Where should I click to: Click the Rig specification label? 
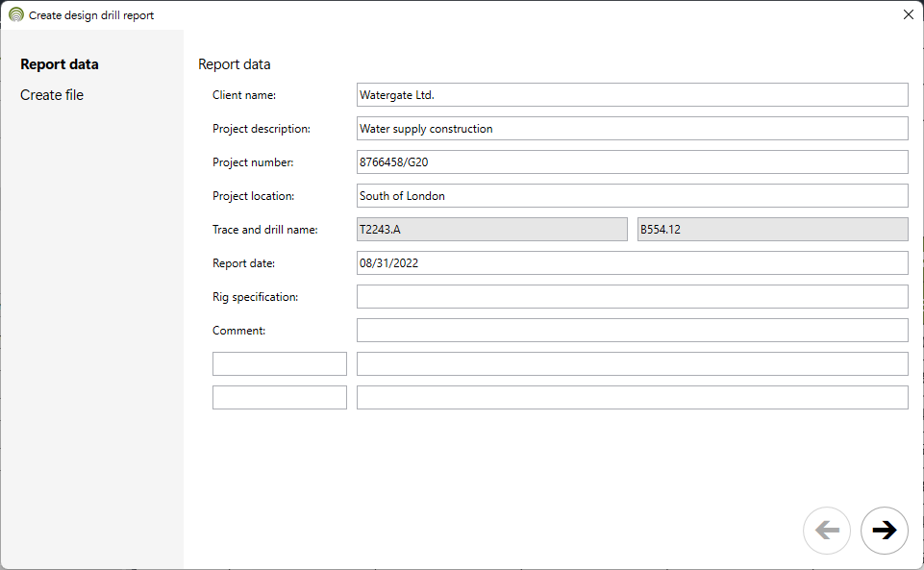255,296
